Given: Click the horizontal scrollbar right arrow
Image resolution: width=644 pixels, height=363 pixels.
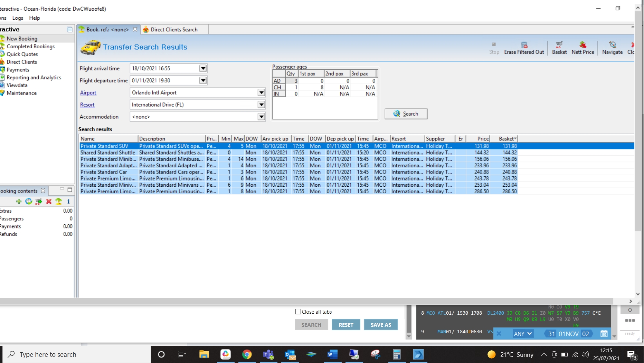Looking at the screenshot, I should coord(631,301).
